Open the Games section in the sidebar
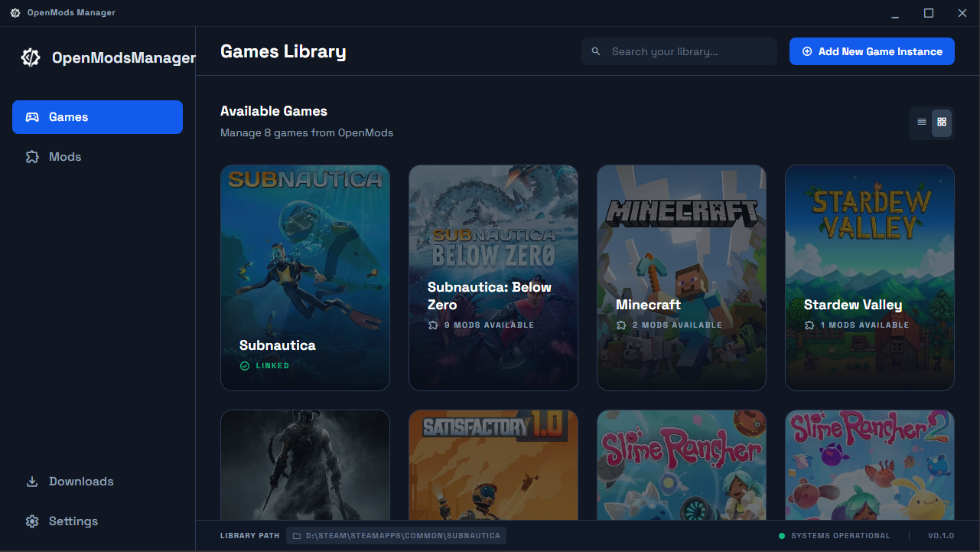 [x=97, y=117]
